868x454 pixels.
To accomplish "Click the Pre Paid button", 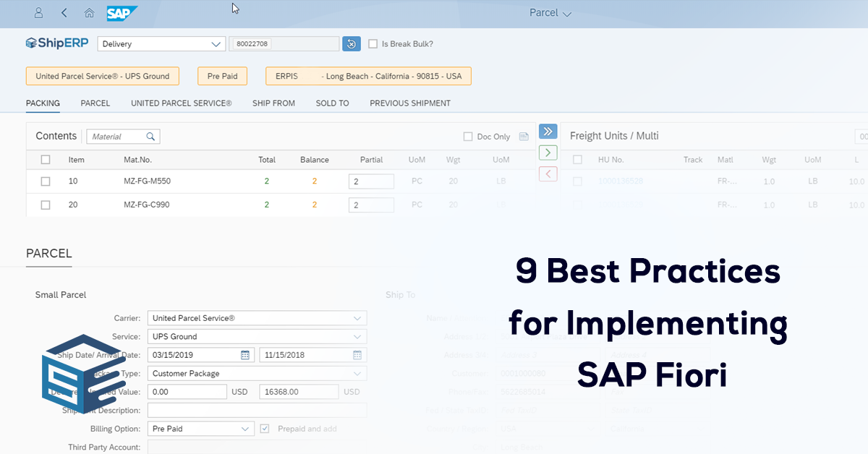I will 222,75.
